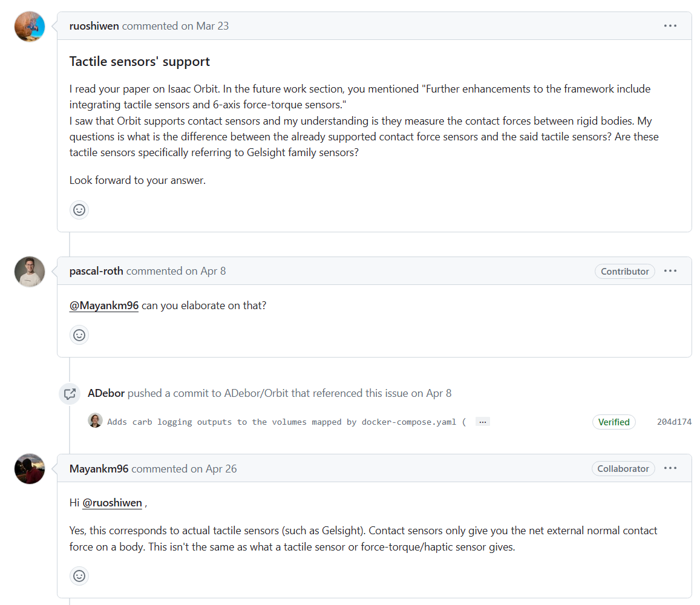The width and height of the screenshot is (700, 605).
Task: Click ruoshiwen's profile avatar
Action: pos(30,27)
